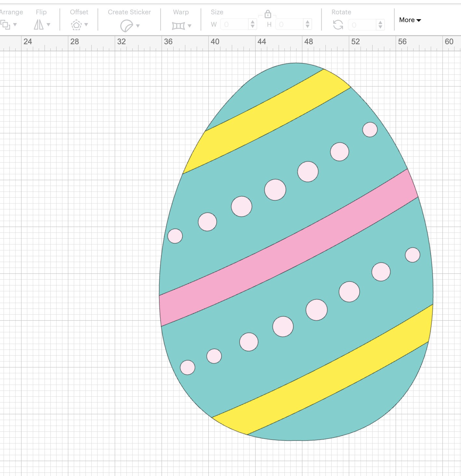Click the Rotate angle input field
The image size is (461, 476).
click(x=362, y=25)
